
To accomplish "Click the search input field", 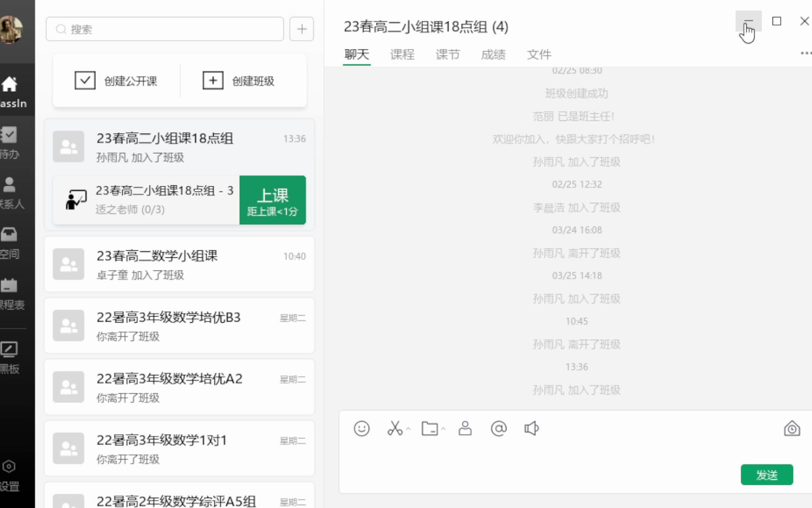I will pyautogui.click(x=164, y=29).
